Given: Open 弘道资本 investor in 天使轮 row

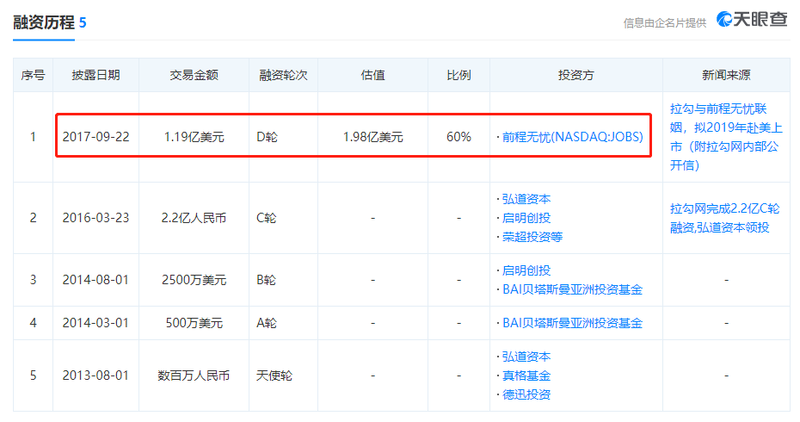Looking at the screenshot, I should click(x=526, y=357).
